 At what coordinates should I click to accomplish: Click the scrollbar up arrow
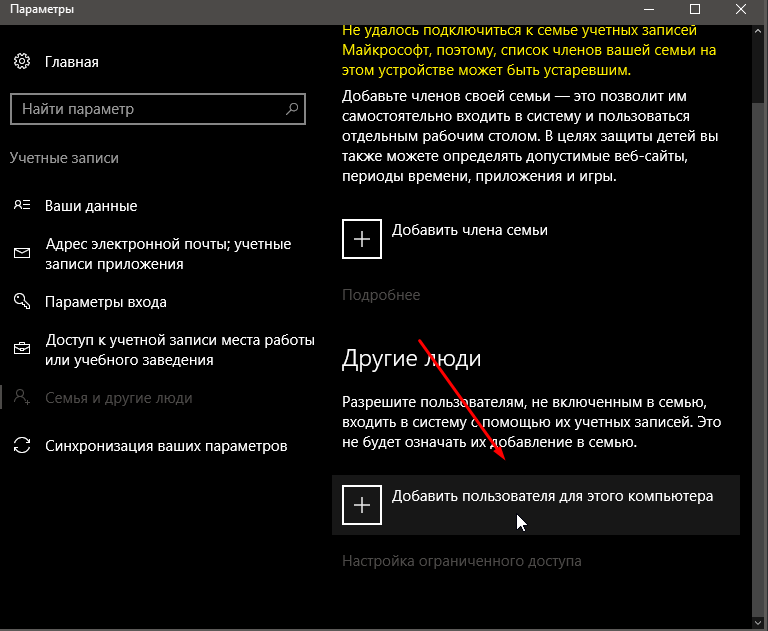pyautogui.click(x=758, y=30)
